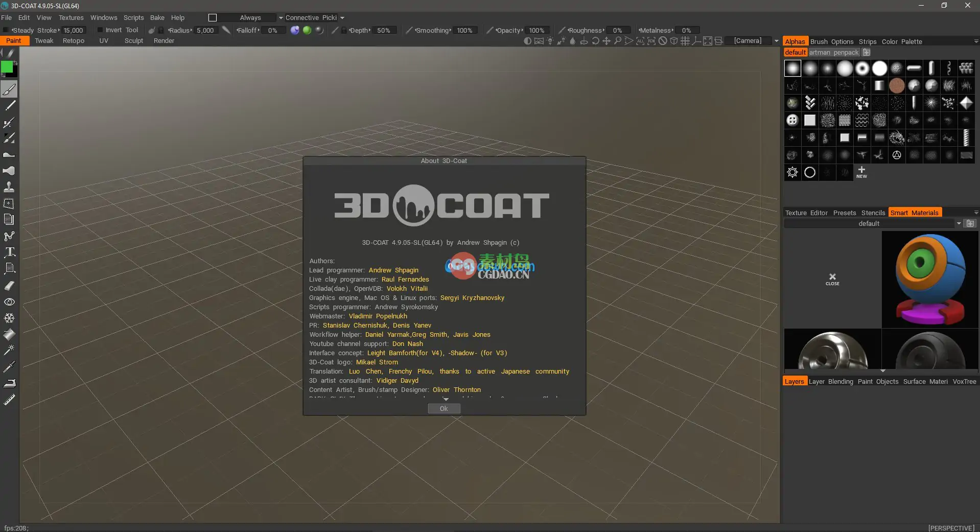The height and width of the screenshot is (532, 980).
Task: Add new alpha with NEW plus icon
Action: tap(861, 172)
